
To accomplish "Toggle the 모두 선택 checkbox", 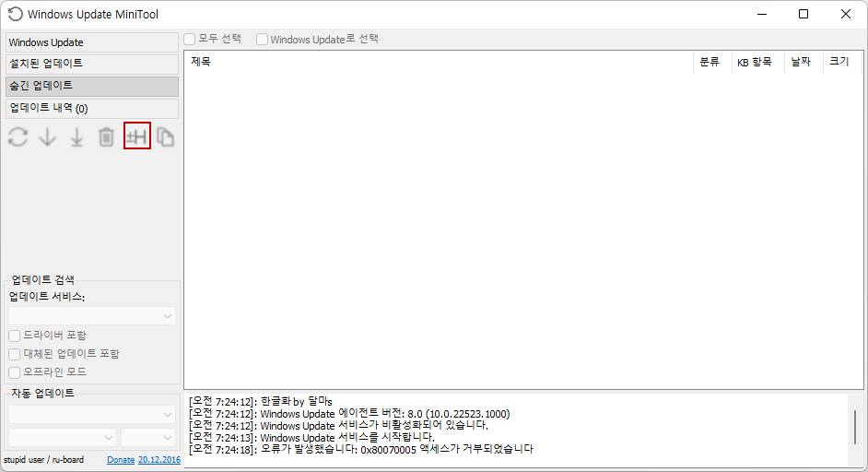I will [190, 39].
